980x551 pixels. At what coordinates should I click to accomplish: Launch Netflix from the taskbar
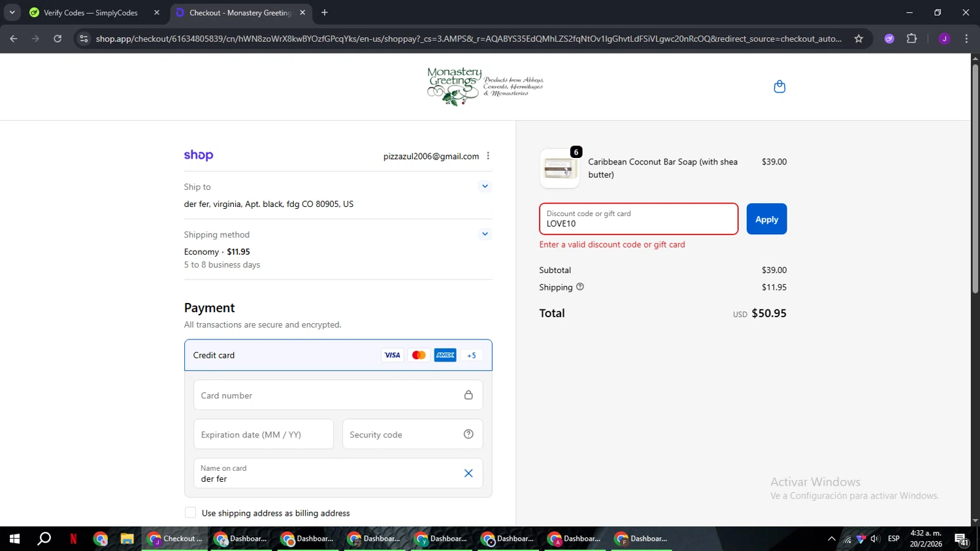tap(73, 539)
